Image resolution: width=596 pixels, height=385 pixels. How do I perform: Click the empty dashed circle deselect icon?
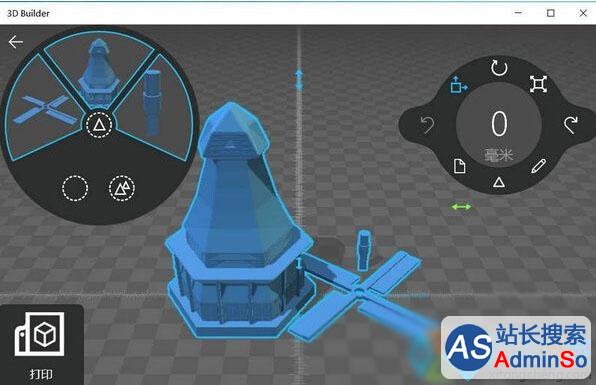75,188
